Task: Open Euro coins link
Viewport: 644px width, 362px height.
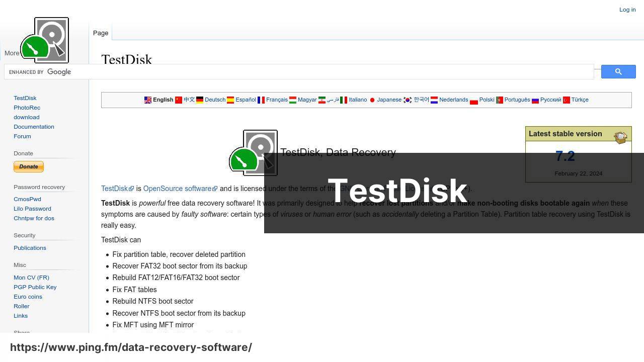Action: pos(28,297)
